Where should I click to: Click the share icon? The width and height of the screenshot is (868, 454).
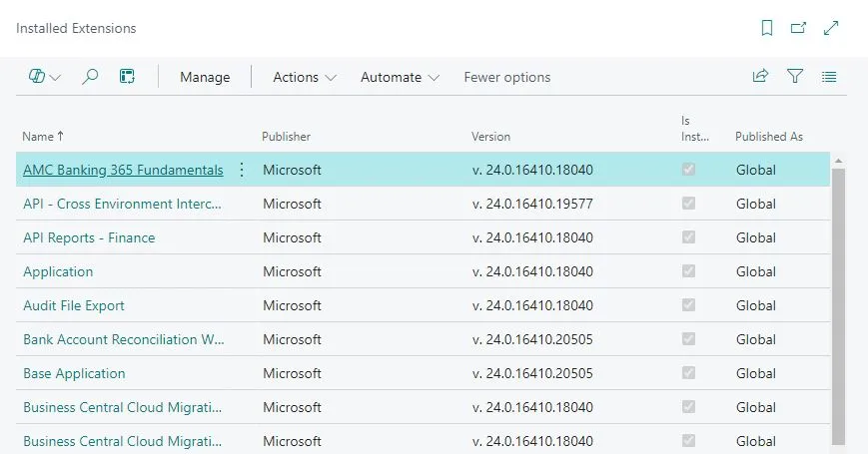[760, 76]
